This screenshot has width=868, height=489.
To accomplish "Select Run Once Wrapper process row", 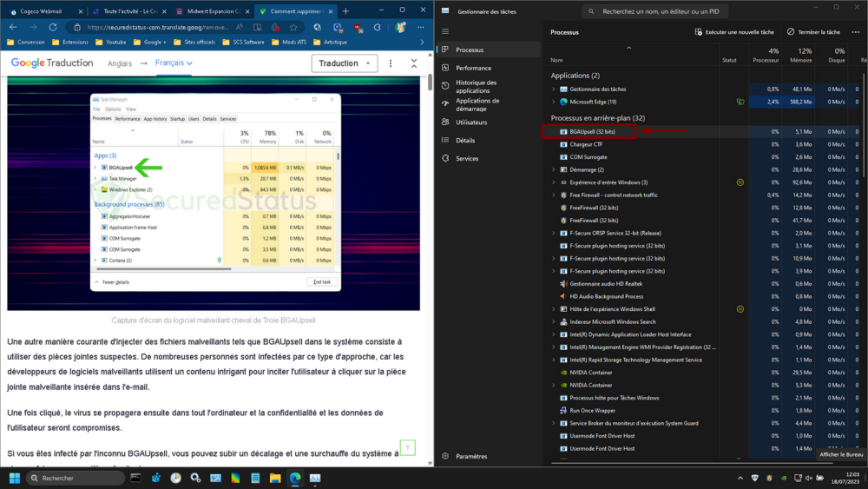I will (702, 411).
